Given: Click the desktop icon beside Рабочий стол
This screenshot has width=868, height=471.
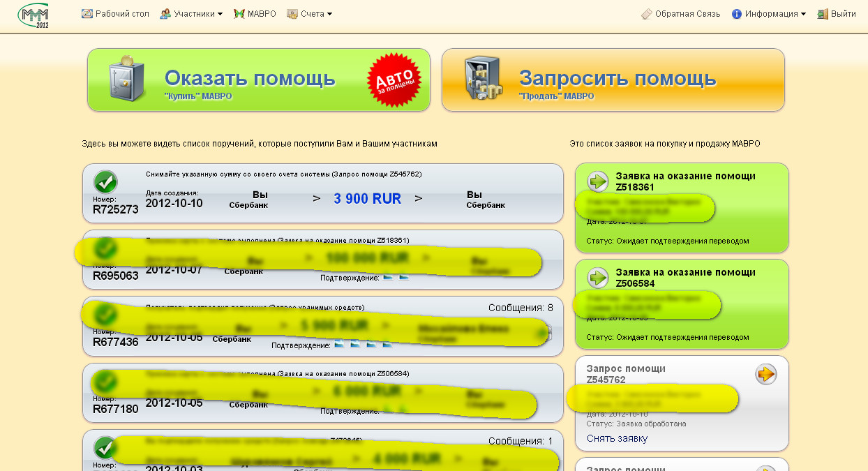Looking at the screenshot, I should 87,14.
